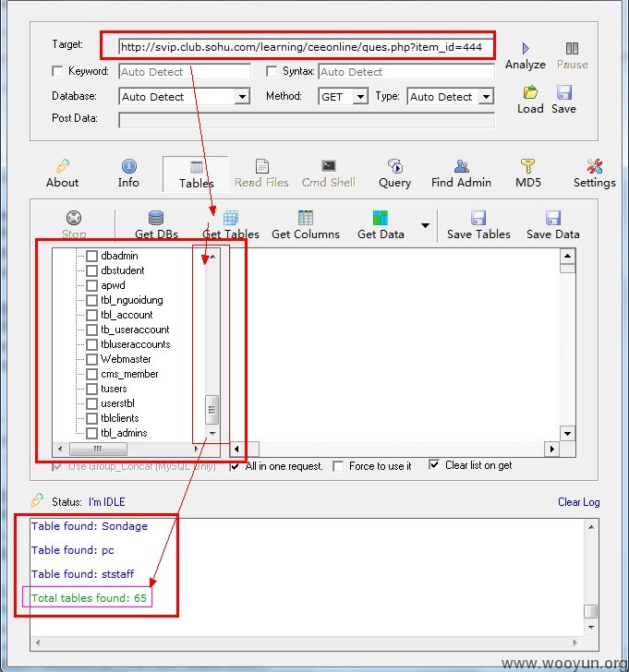Toggle Clear list on get checkbox

[434, 465]
